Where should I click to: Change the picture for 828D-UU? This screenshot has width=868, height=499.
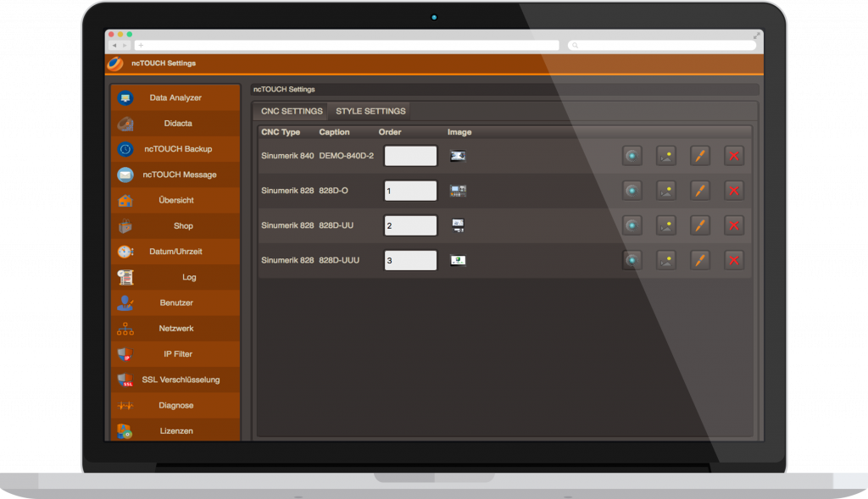point(666,225)
